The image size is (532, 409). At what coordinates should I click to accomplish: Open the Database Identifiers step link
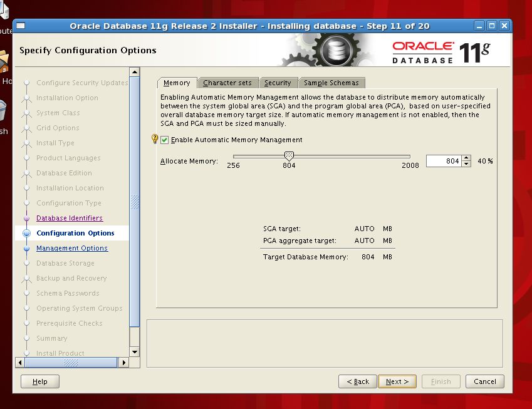coord(70,218)
